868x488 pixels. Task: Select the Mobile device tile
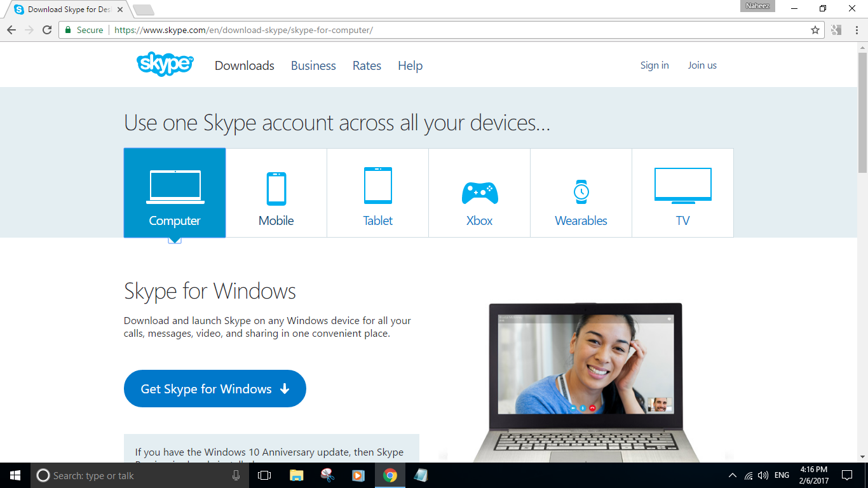[276, 193]
